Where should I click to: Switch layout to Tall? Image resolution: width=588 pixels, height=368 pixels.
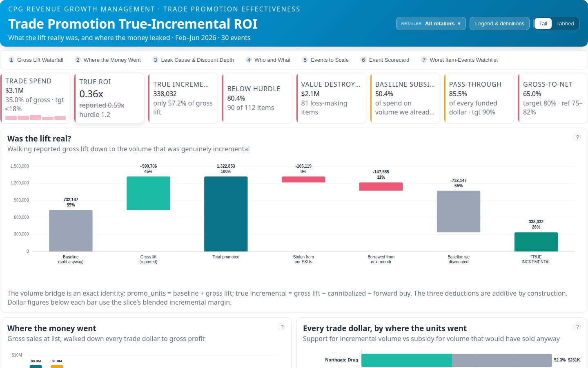(543, 24)
